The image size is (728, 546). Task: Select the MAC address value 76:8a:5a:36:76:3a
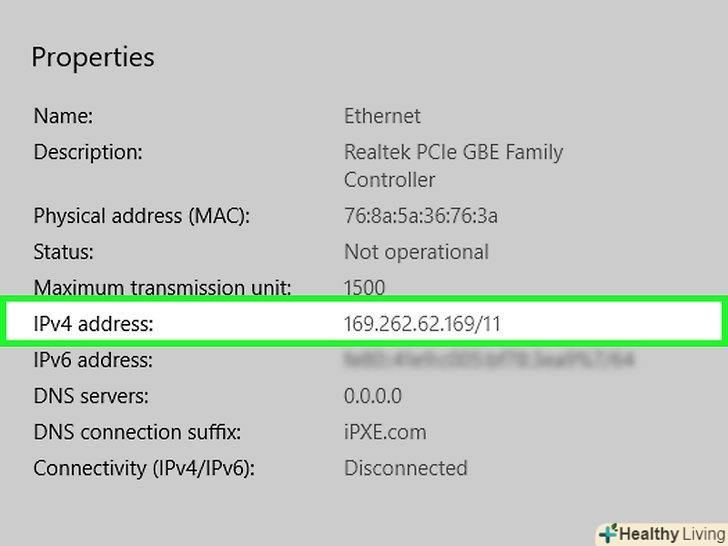point(421,216)
